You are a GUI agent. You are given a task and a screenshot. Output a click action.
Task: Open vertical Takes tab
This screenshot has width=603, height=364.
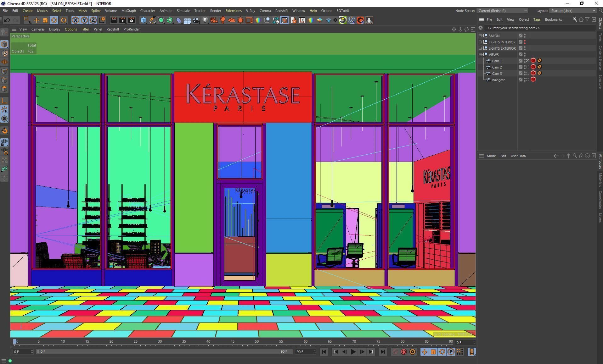[x=600, y=37]
